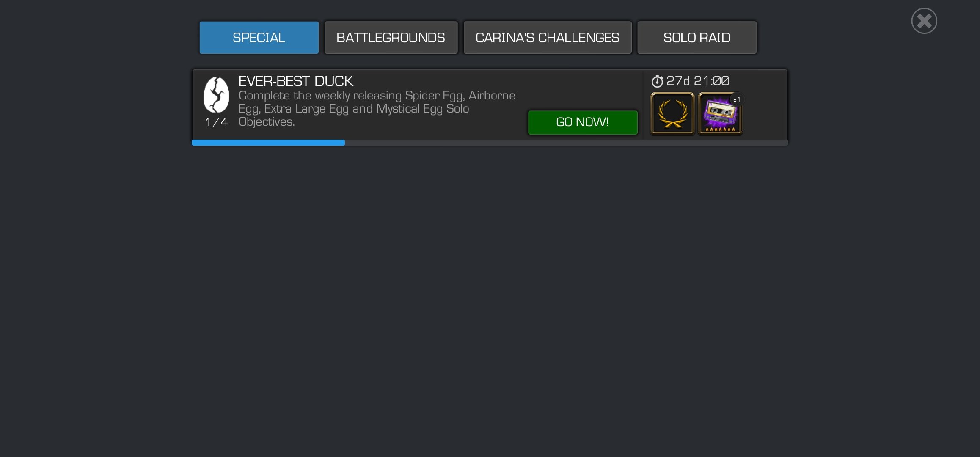
Task: Click the blue filled progress bar segment
Action: click(268, 143)
